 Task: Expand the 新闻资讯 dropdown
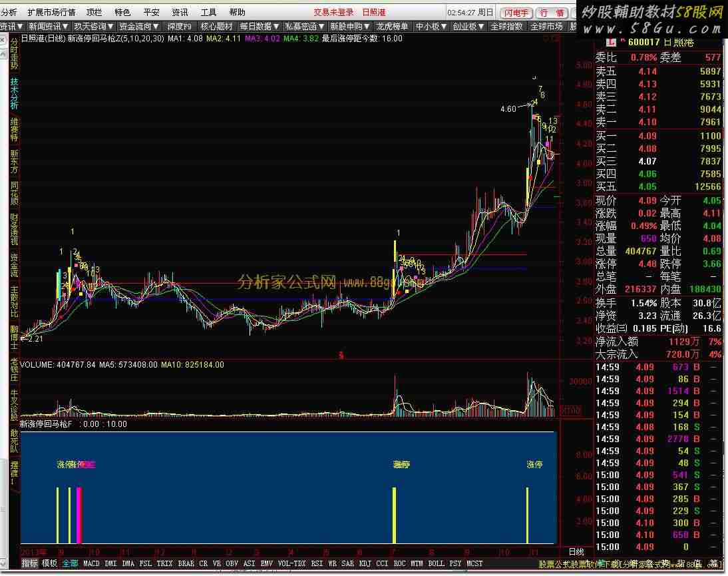coord(49,27)
